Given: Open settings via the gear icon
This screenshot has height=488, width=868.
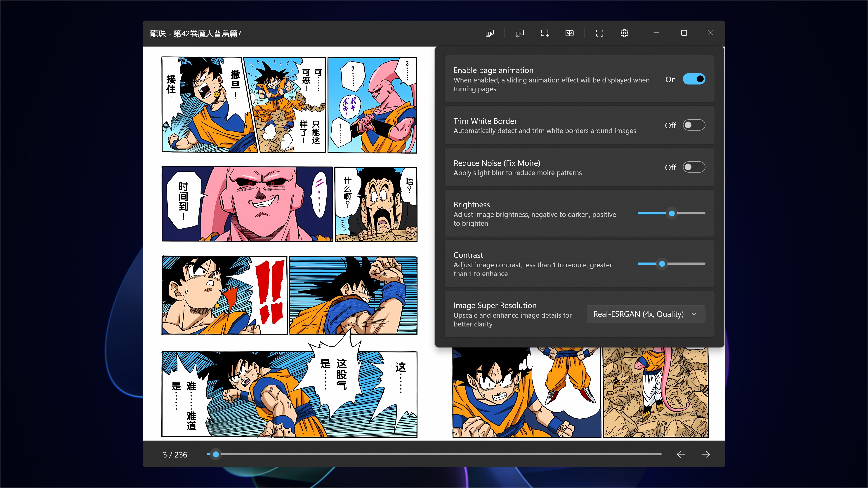Looking at the screenshot, I should 624,33.
